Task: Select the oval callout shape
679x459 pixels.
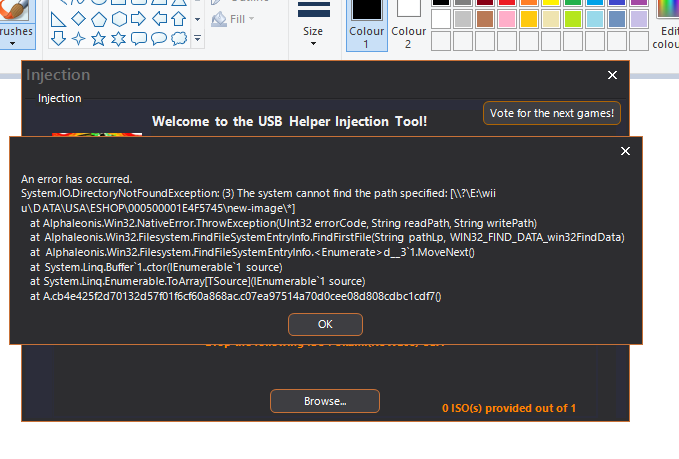Action: (159, 39)
